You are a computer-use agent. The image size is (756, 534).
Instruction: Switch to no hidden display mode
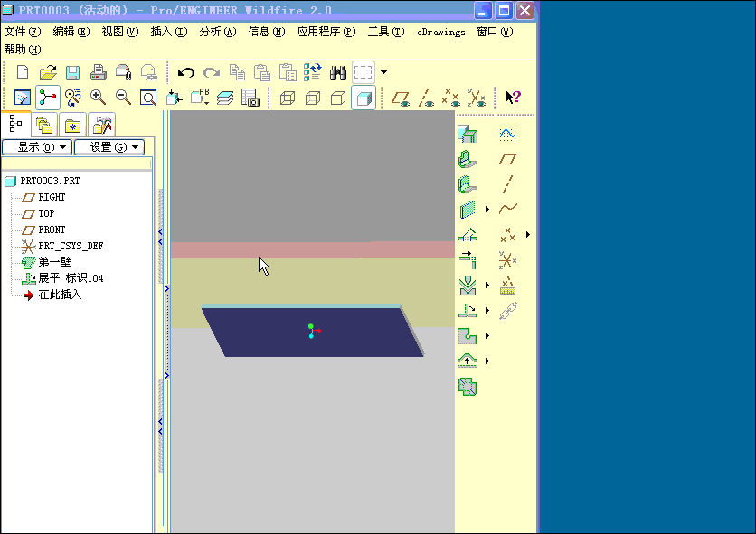click(338, 98)
